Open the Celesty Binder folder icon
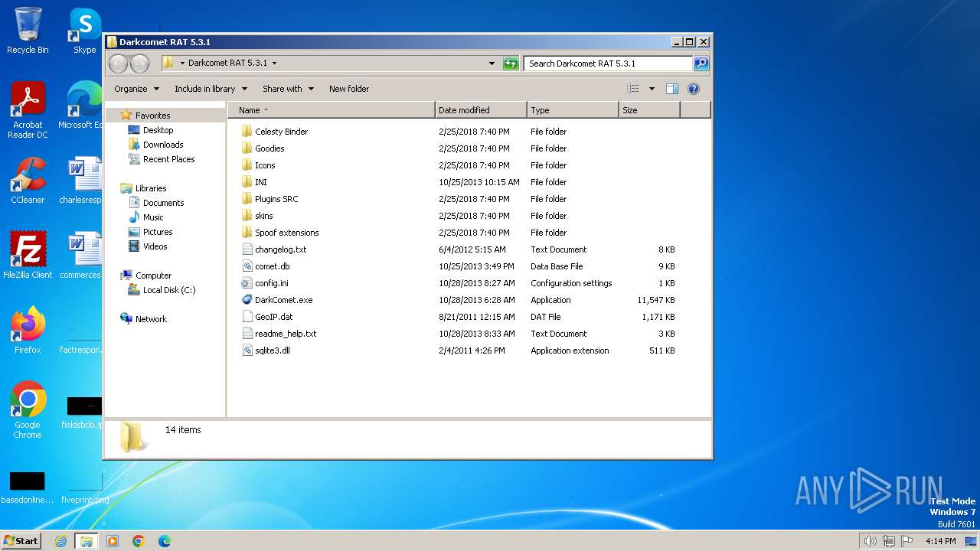Screen dimensions: 980x551 click(247, 132)
